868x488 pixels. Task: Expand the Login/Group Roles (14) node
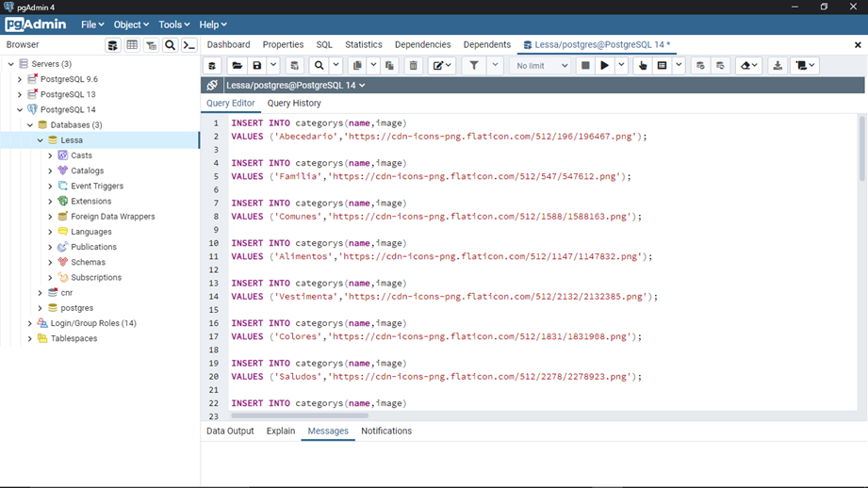coord(30,323)
